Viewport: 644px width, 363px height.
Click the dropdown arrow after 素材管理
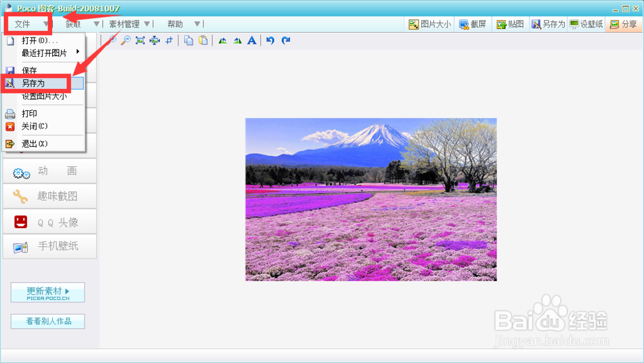(x=147, y=24)
